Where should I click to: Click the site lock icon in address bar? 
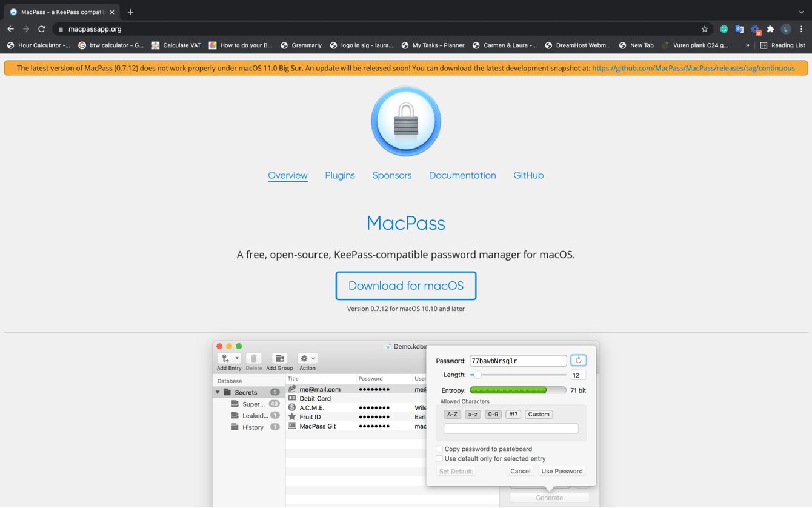[x=61, y=29]
